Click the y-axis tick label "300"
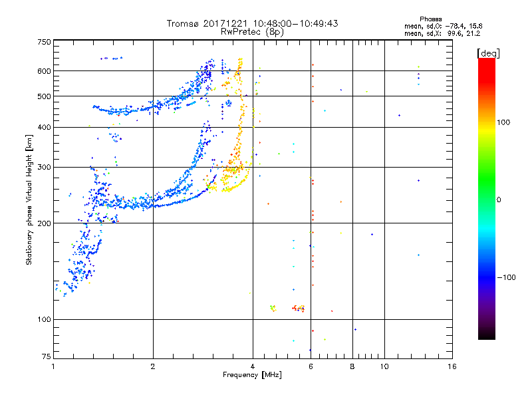The height and width of the screenshot is (399, 532). [44, 167]
